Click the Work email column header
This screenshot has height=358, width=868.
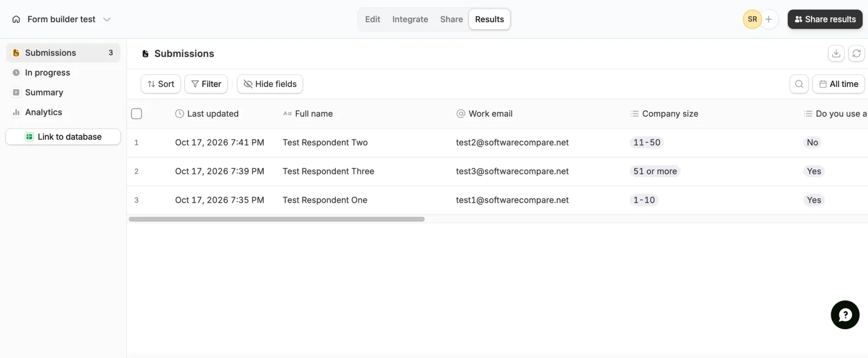pyautogui.click(x=484, y=114)
